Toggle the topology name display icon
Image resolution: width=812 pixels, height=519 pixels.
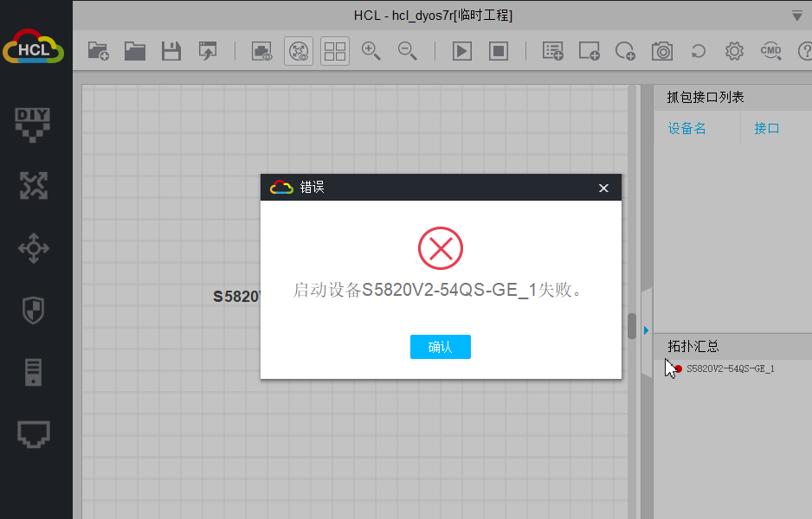pyautogui.click(x=299, y=51)
